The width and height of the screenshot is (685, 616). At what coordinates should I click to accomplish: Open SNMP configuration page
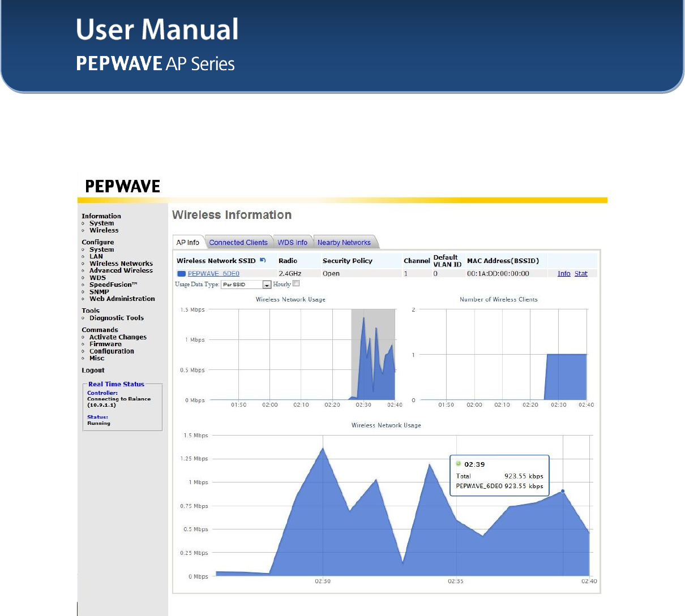[x=99, y=292]
